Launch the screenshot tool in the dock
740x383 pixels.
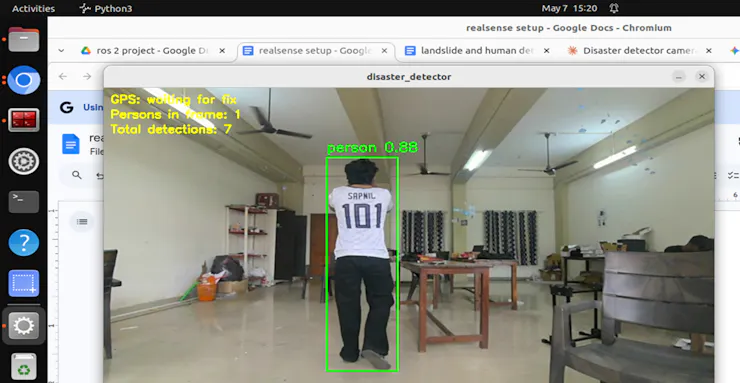coord(24,283)
